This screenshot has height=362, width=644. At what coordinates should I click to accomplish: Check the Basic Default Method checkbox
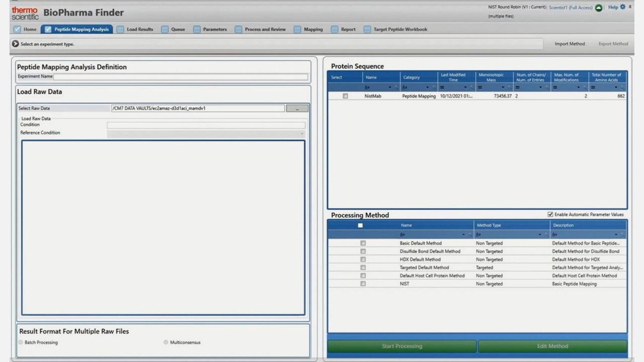[x=363, y=243]
